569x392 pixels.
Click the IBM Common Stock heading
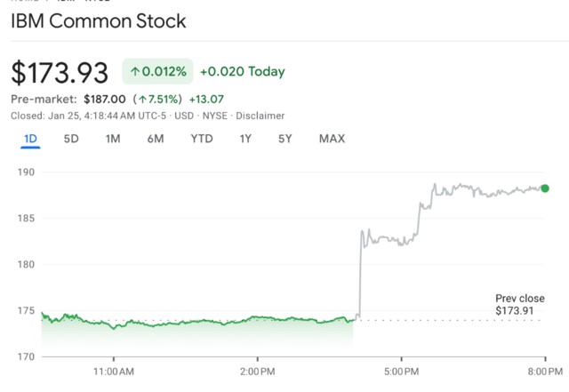pos(99,21)
